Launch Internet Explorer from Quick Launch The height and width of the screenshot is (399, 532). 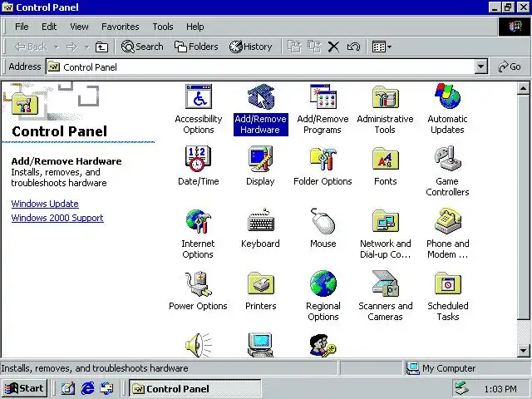[87, 388]
